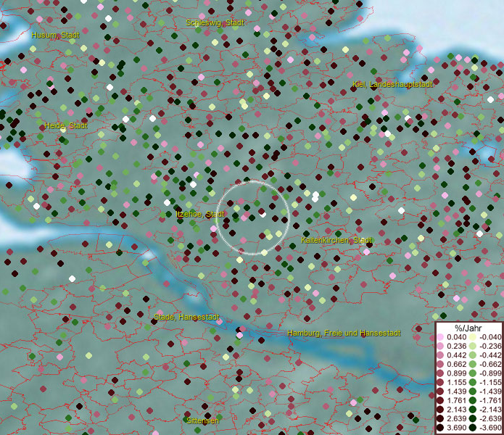Choose the 2.143 legend color swatch

[x=440, y=410]
